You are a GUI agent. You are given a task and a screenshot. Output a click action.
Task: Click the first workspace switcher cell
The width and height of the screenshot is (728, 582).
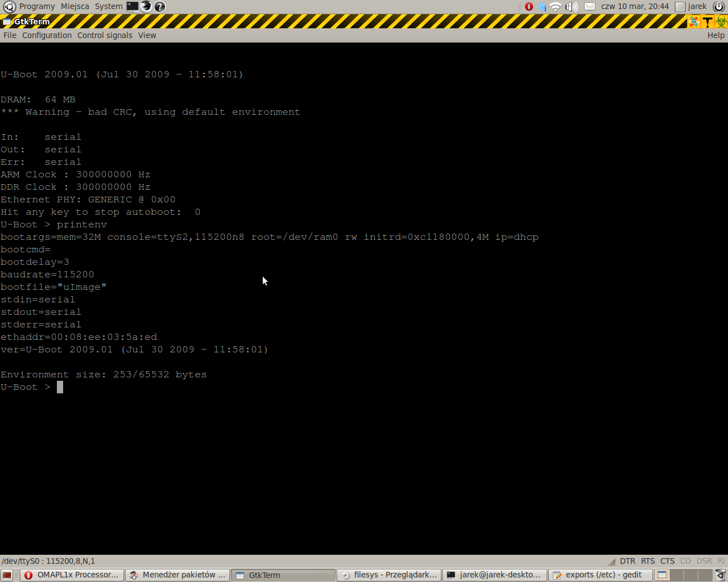[662, 575]
